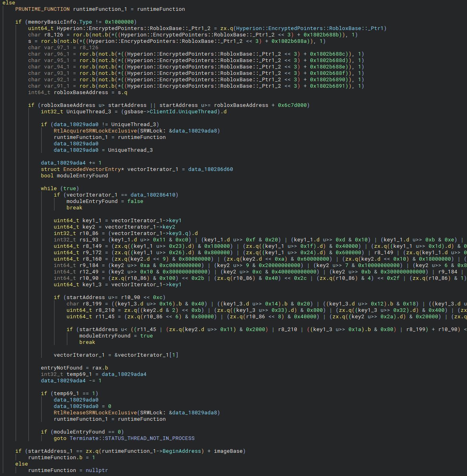Click the 'if (temp69_1 == 1)' condition
The image size is (467, 476).
70,394
